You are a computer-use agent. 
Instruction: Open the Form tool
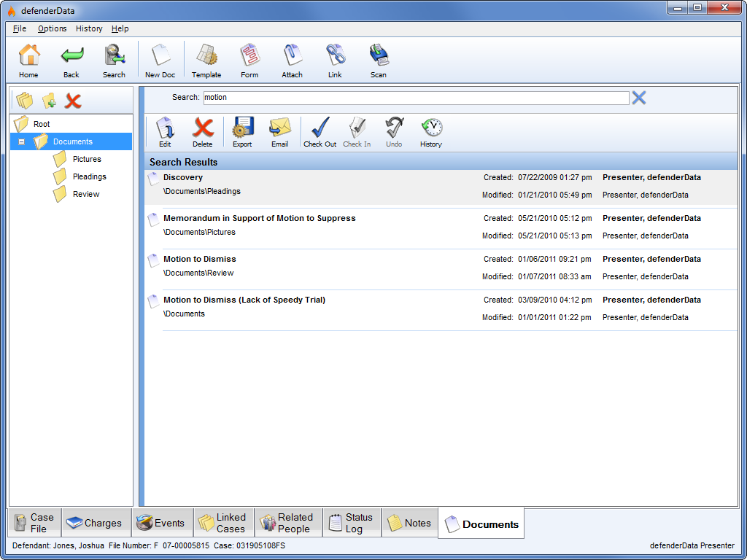(x=249, y=61)
